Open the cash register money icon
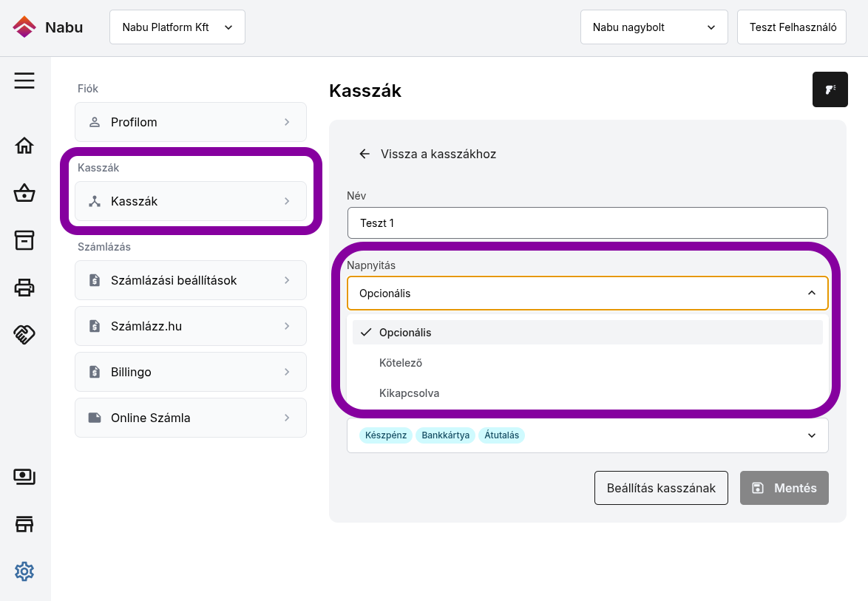The width and height of the screenshot is (868, 601). click(x=24, y=477)
